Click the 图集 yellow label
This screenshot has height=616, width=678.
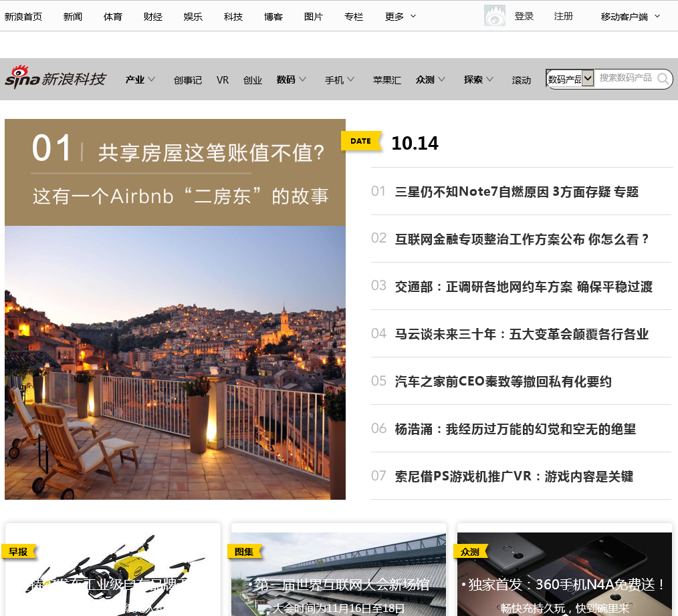[x=244, y=552]
